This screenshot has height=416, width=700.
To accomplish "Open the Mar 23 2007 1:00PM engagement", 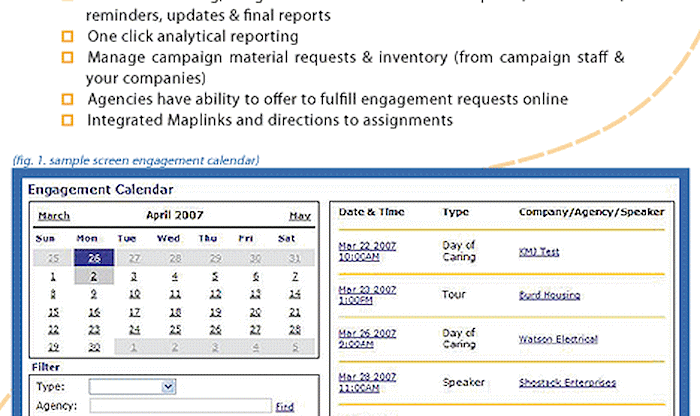I will click(x=365, y=295).
